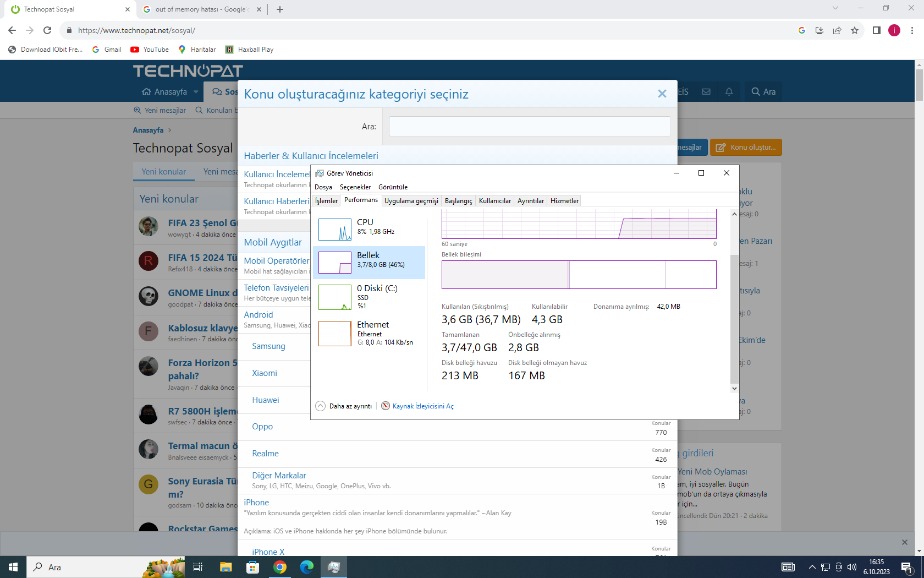This screenshot has width=924, height=578.
Task: Open the Chrome profile avatar
Action: pyautogui.click(x=894, y=31)
